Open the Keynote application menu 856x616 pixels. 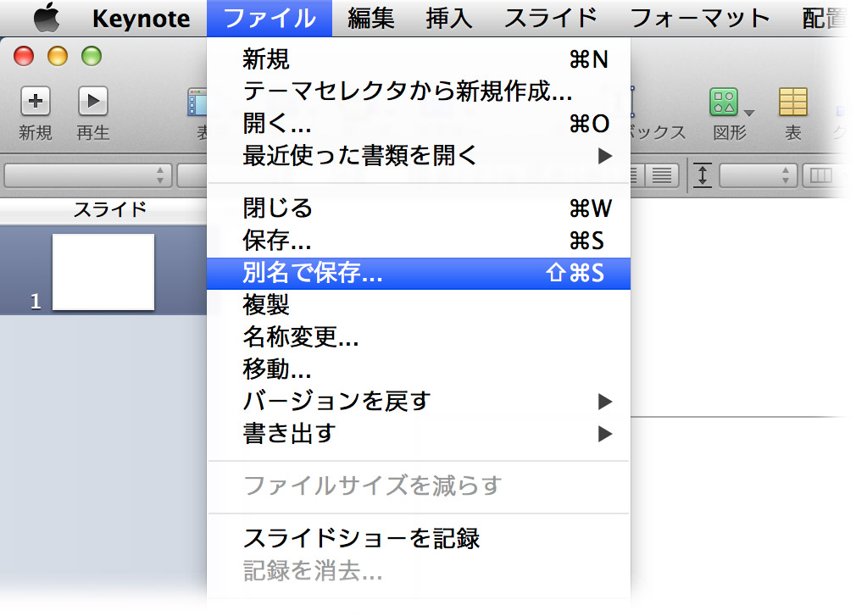pos(141,19)
